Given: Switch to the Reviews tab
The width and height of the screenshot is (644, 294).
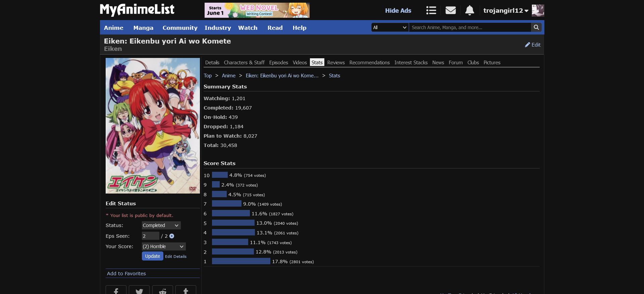Looking at the screenshot, I should pos(336,63).
